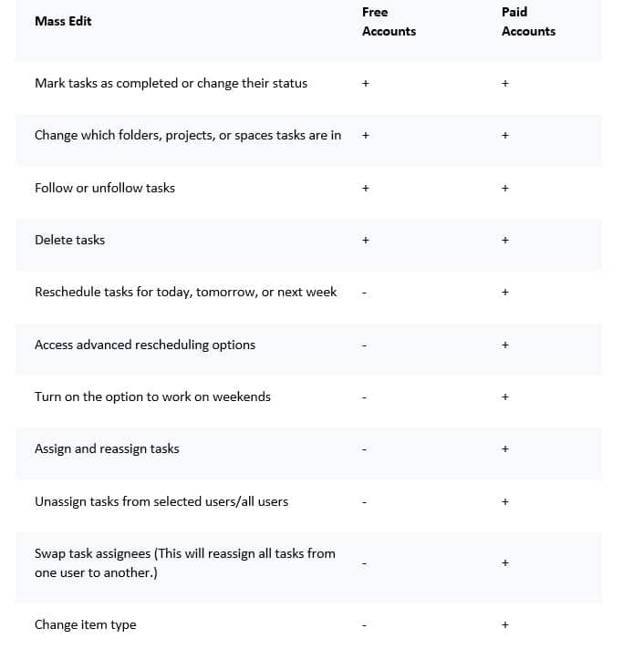Select the "Mark tasks as completed" row text
The image size is (644, 649).
point(171,83)
